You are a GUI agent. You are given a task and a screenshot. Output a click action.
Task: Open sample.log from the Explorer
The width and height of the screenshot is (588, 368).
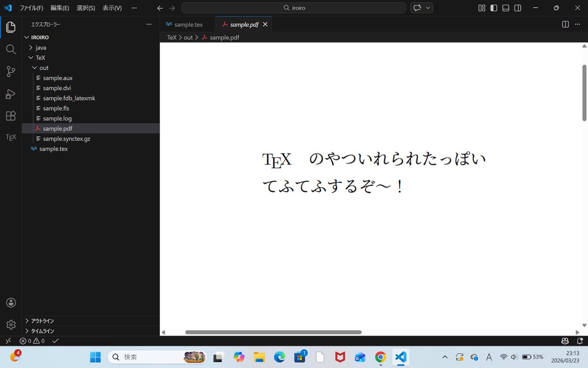57,118
